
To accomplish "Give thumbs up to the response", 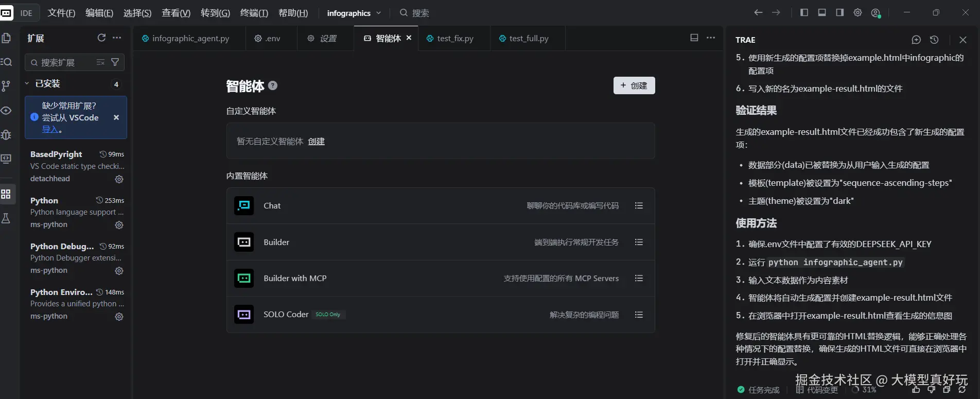I will 916,390.
